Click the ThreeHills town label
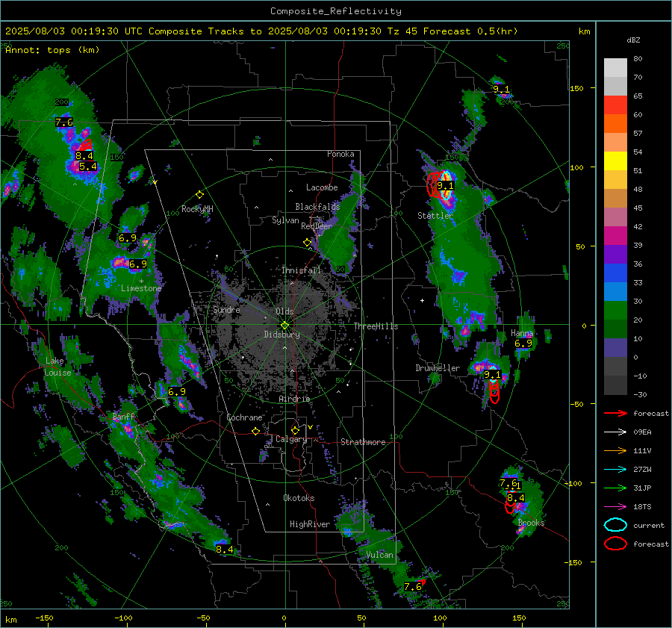Viewport: 672px width, 628px height. click(376, 326)
